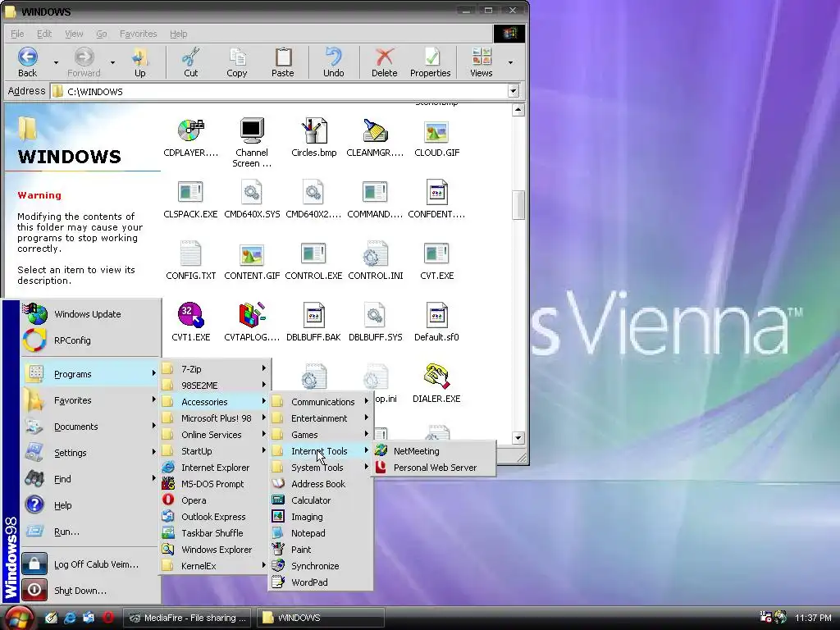This screenshot has width=840, height=630.
Task: Open NetMeeting from Internet Tools
Action: [x=435, y=451]
